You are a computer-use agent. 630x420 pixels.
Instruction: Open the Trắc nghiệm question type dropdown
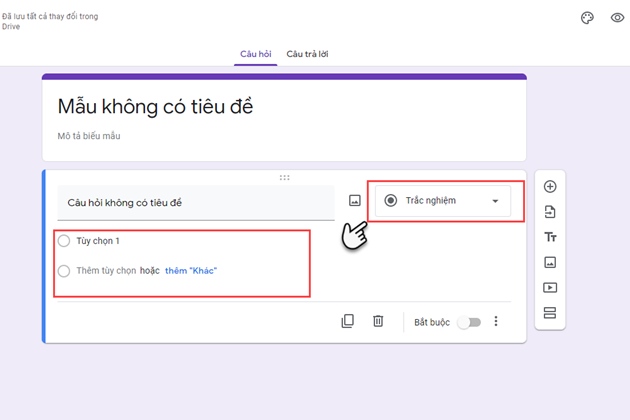pos(443,201)
